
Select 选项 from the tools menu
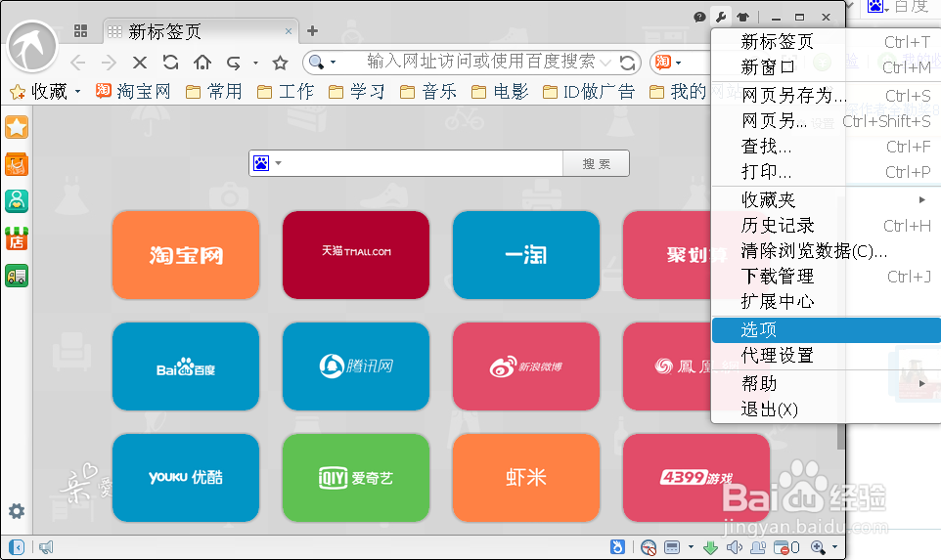(826, 329)
